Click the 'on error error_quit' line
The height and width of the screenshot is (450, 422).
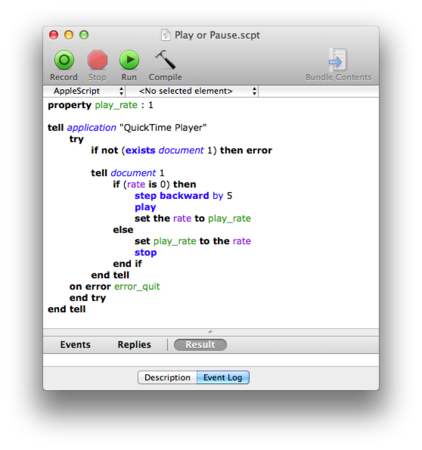point(115,287)
